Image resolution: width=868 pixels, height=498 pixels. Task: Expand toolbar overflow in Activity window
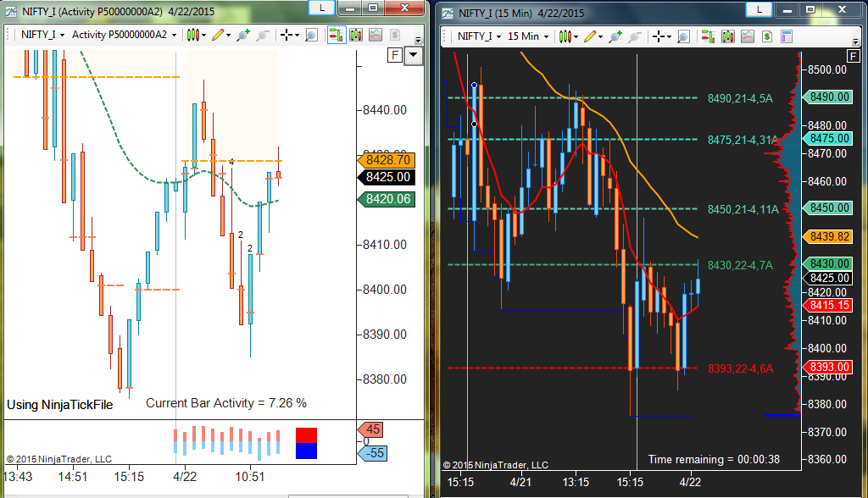[x=419, y=40]
